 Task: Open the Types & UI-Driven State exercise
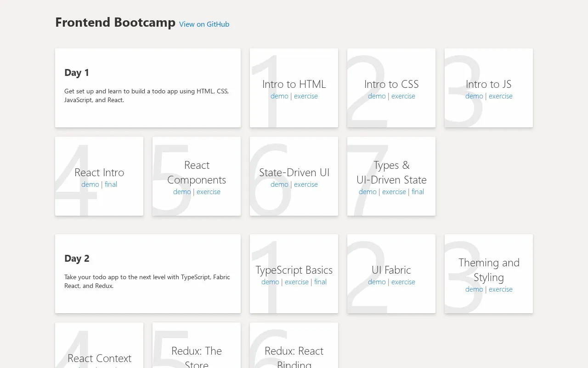point(394,192)
